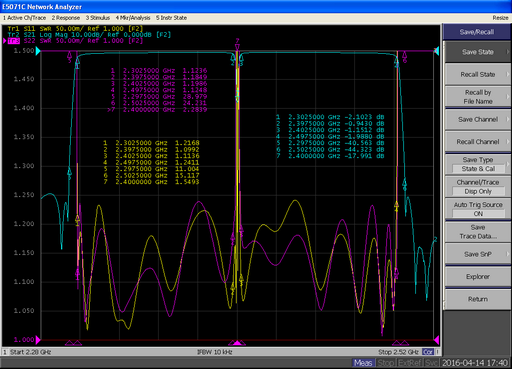This screenshot has height=369, width=512.
Task: Click the Cor correction status indicator
Action: [x=428, y=352]
